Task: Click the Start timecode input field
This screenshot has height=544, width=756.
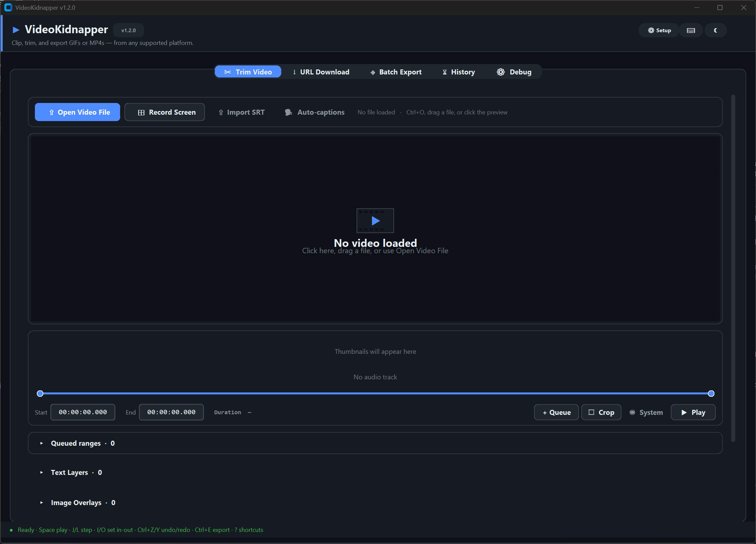Action: [83, 412]
